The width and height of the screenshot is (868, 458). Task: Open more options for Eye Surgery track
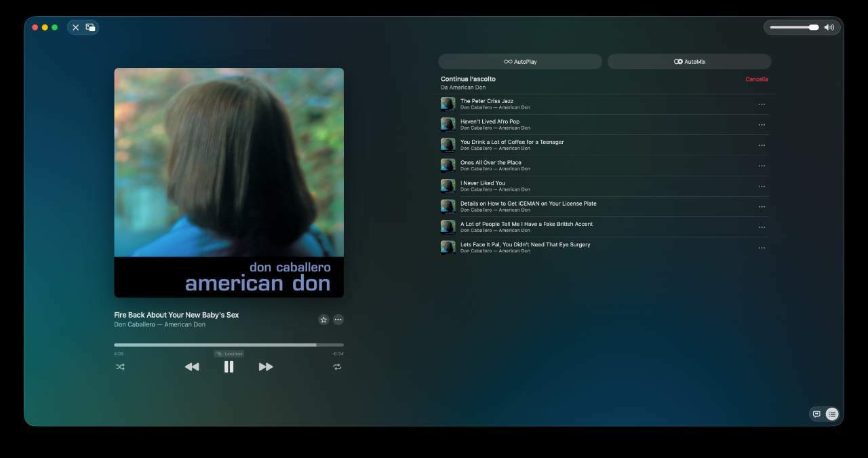tap(762, 248)
